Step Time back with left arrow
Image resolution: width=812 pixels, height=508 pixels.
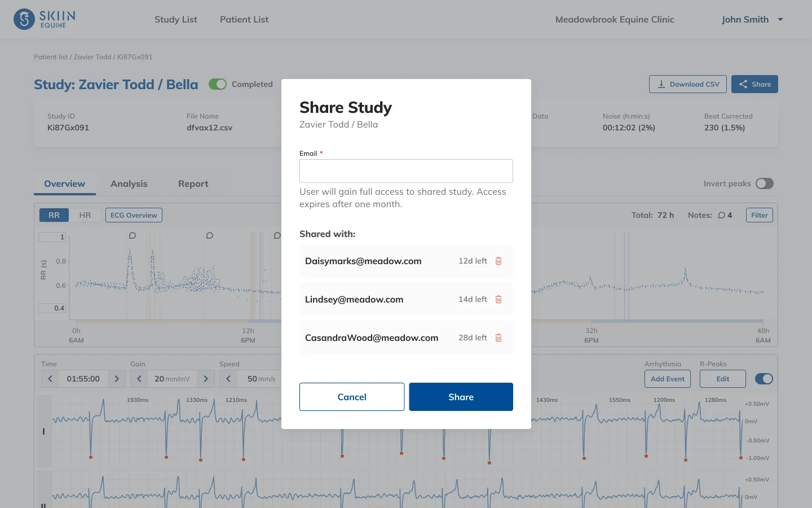click(50, 379)
